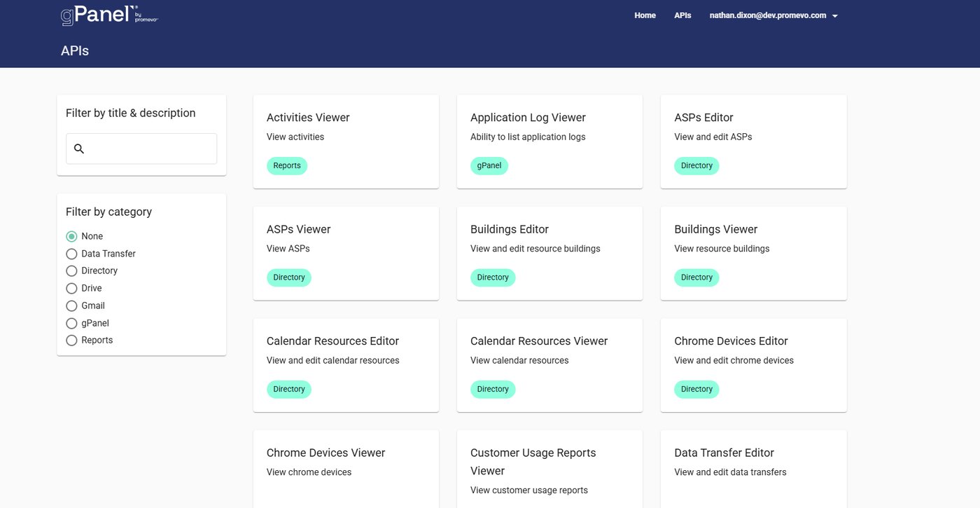This screenshot has height=508, width=980.
Task: Open the Calendar Resources Editor card
Action: [x=346, y=365]
